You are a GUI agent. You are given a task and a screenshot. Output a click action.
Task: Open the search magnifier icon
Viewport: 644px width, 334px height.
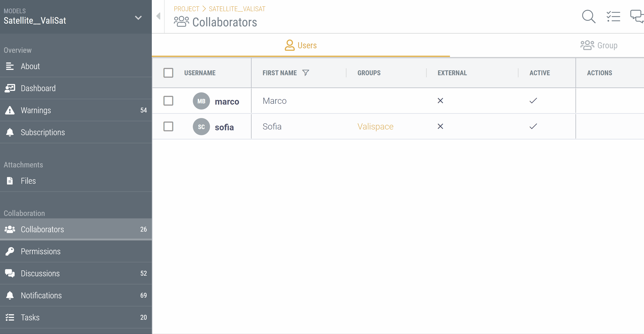588,17
